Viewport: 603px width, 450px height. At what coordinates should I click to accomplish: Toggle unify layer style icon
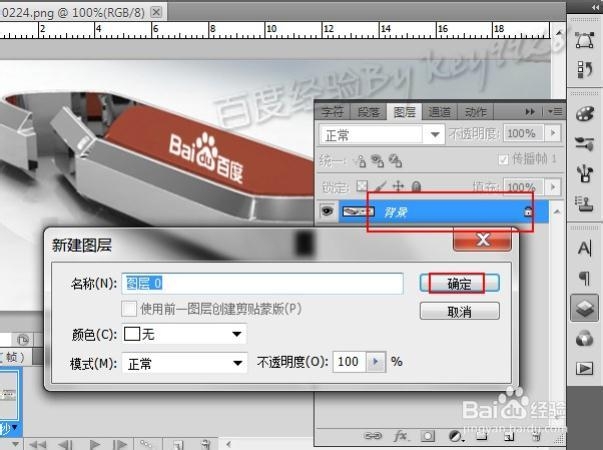[x=395, y=160]
